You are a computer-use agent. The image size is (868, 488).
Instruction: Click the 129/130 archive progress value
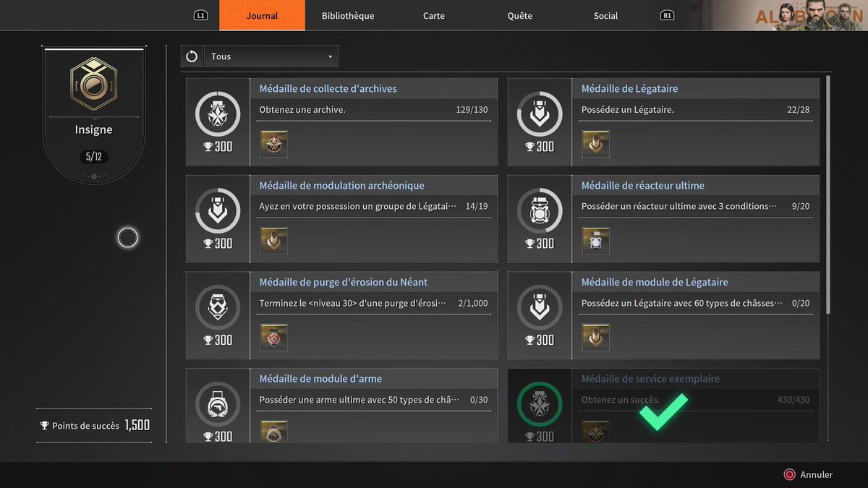pyautogui.click(x=472, y=110)
